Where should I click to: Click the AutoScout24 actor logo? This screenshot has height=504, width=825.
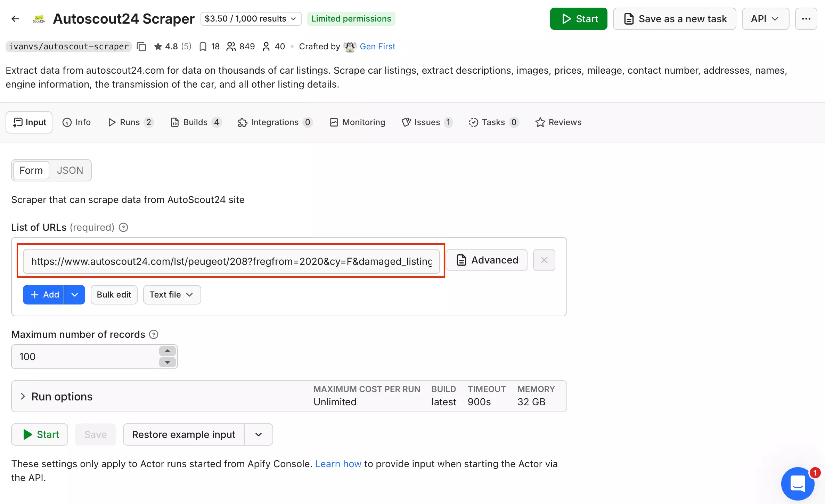pyautogui.click(x=39, y=19)
